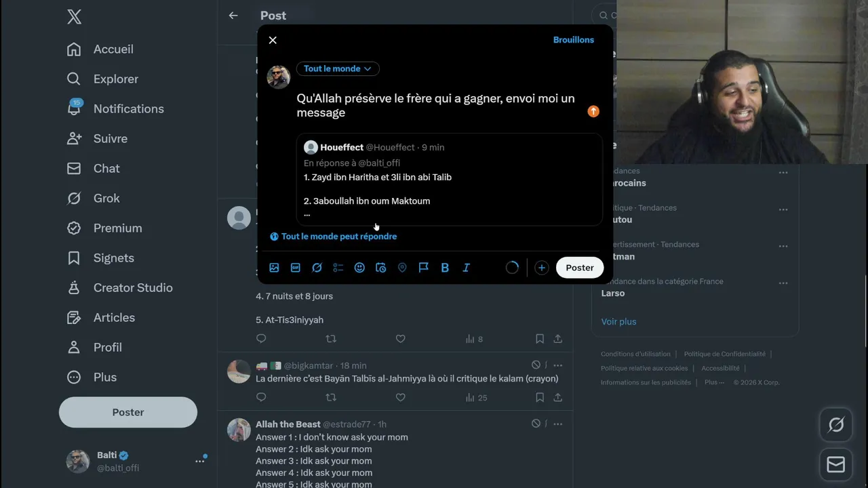Screen dimensions: 868x488
Task: Add a location tag to post
Action: [402, 268]
